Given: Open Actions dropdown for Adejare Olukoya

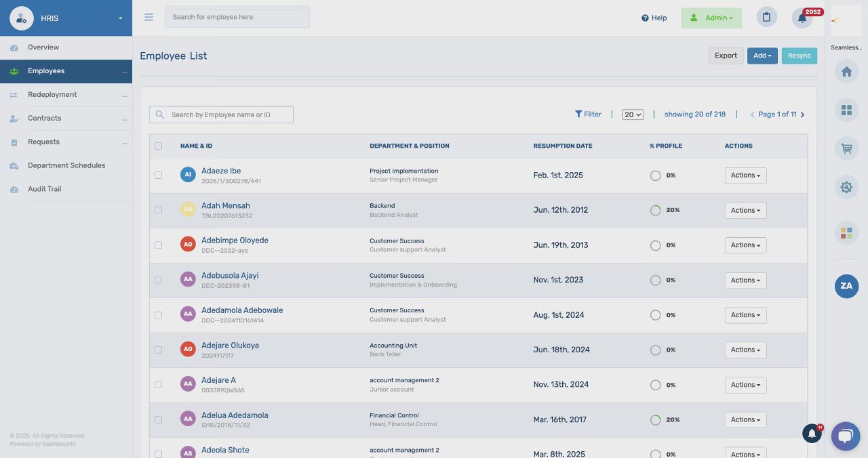Looking at the screenshot, I should tap(745, 350).
